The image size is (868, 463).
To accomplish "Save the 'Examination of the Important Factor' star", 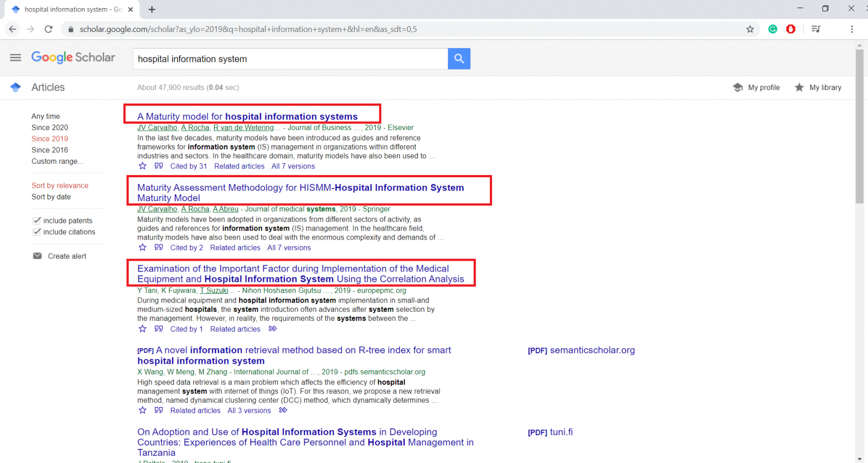I will click(x=143, y=329).
